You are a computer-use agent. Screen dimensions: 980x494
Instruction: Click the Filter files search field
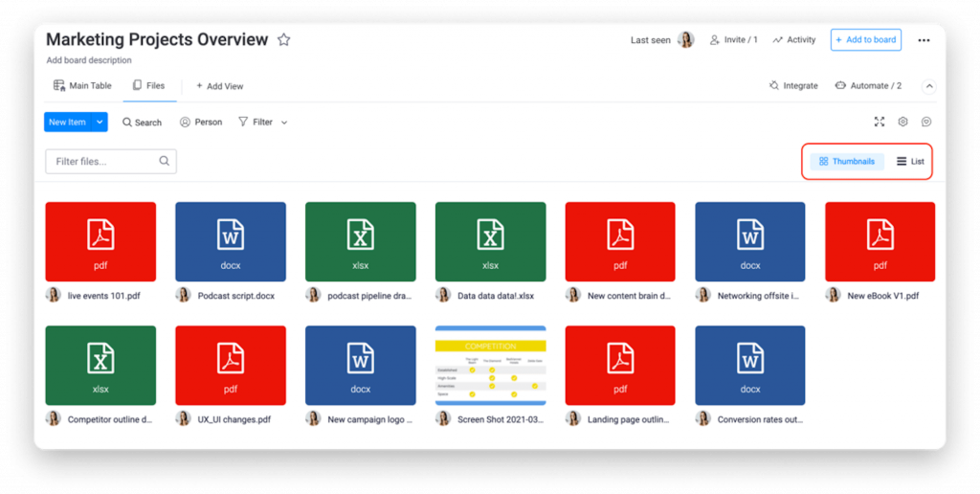(105, 161)
